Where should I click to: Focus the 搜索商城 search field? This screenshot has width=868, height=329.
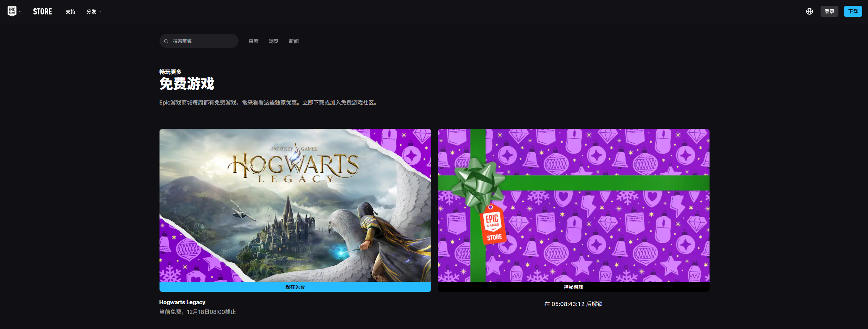203,41
